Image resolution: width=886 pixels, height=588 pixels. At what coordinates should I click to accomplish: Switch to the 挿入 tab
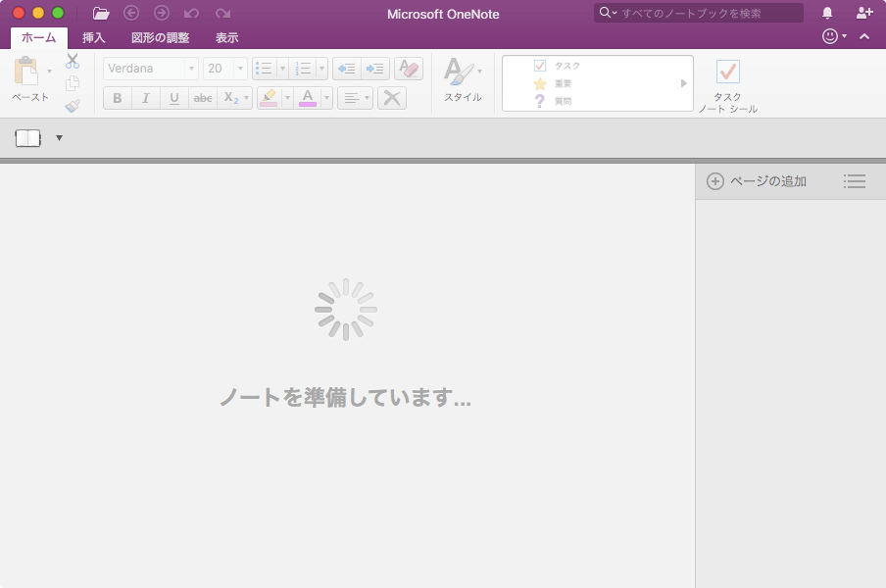coord(94,38)
